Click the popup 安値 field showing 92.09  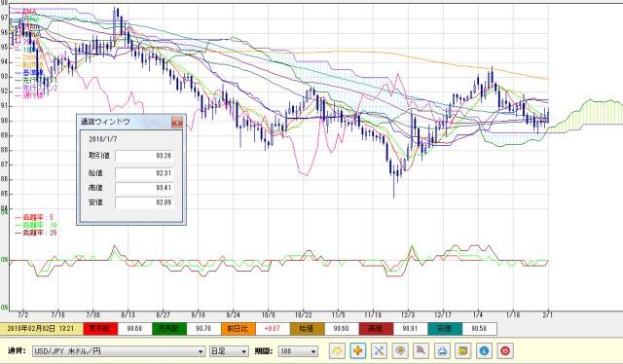point(145,202)
